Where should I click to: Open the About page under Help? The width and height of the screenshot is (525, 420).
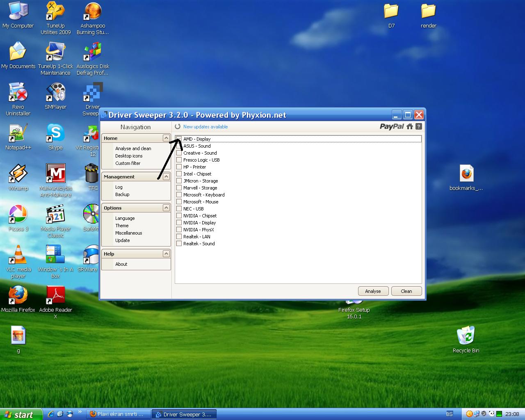(x=121, y=264)
